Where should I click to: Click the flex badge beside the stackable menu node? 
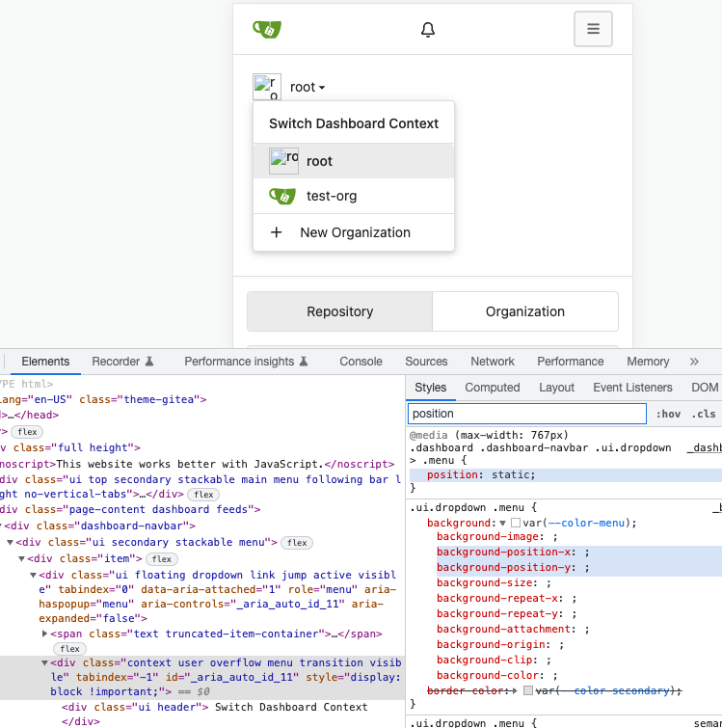click(x=297, y=542)
